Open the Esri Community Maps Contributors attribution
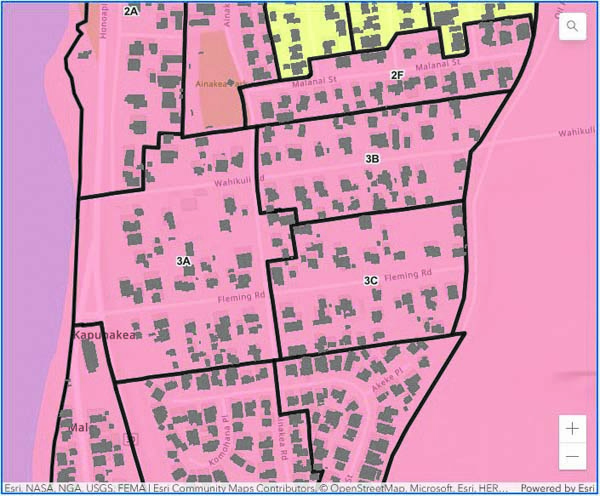 pos(234,488)
